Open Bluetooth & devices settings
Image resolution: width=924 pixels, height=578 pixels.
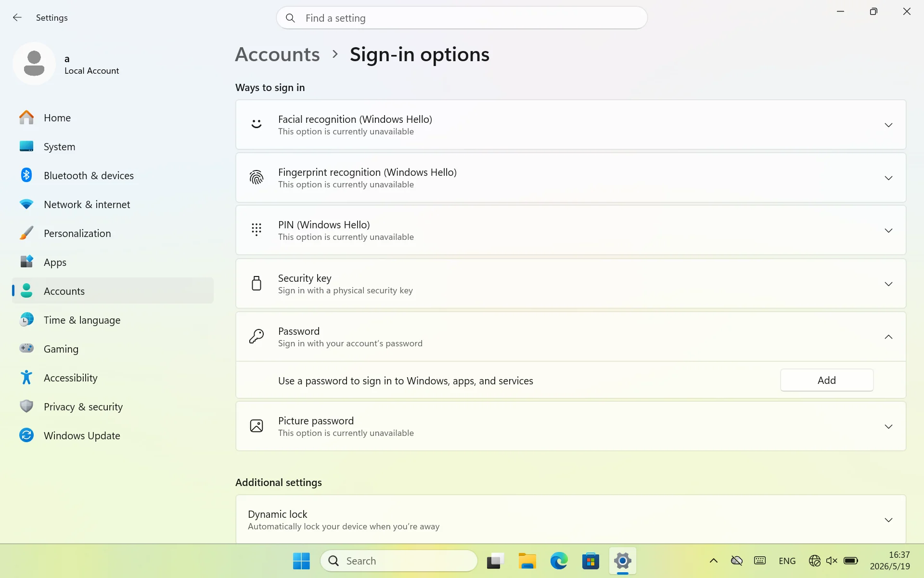point(113,175)
